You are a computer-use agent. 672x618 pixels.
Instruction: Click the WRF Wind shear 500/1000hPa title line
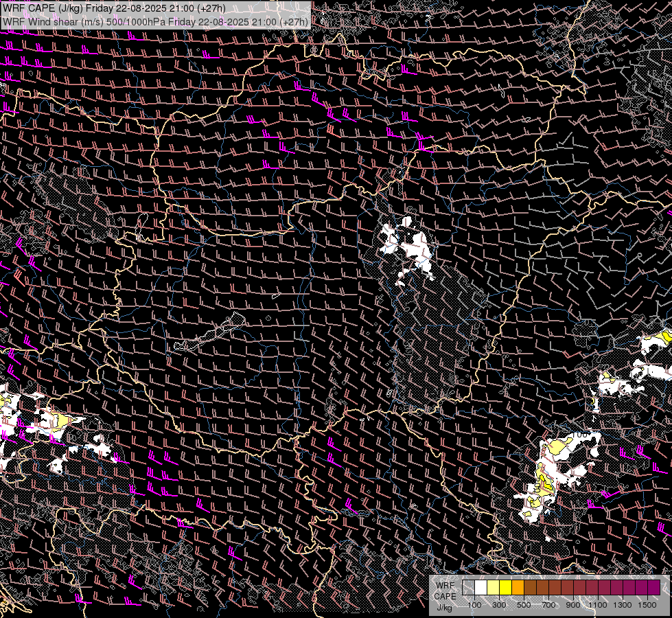[155, 22]
